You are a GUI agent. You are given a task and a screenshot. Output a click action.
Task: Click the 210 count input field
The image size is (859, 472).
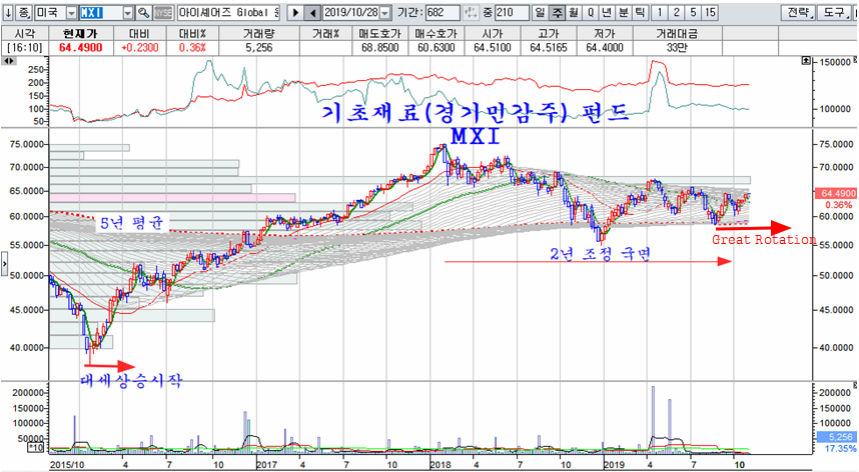point(512,13)
